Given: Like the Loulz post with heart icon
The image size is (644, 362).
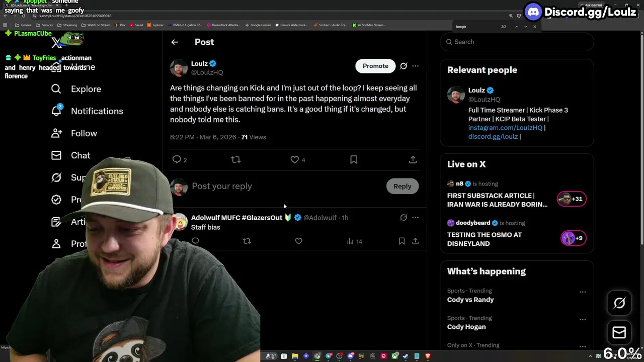Looking at the screenshot, I should (x=295, y=159).
